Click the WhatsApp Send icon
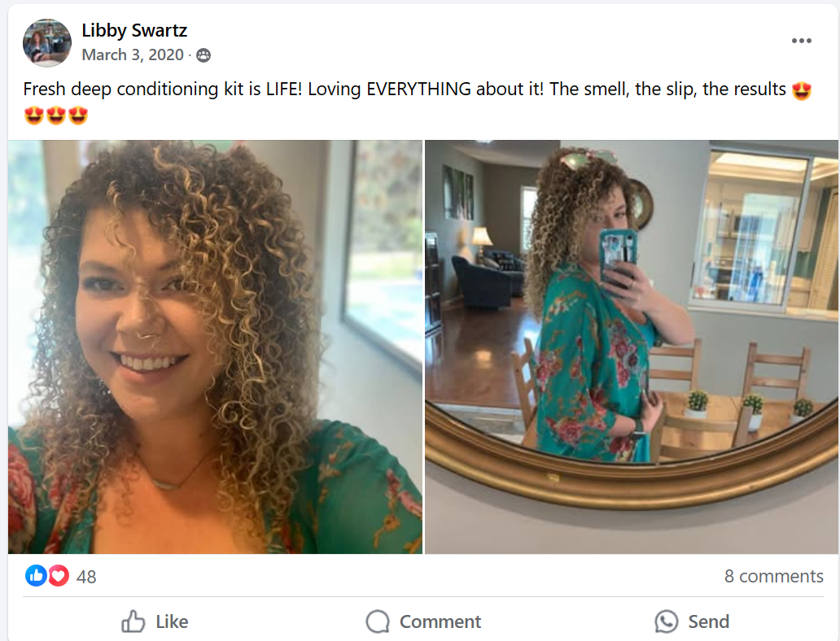840x641 pixels. [x=666, y=622]
